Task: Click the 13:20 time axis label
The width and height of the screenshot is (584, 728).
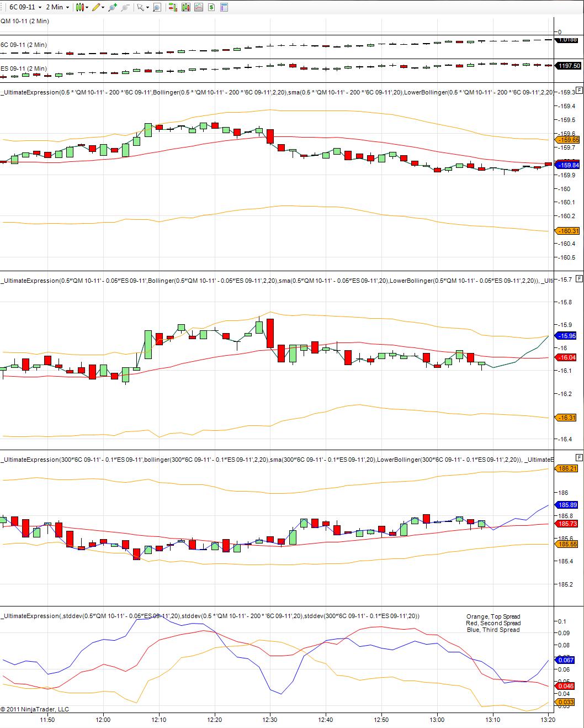Action: (548, 720)
